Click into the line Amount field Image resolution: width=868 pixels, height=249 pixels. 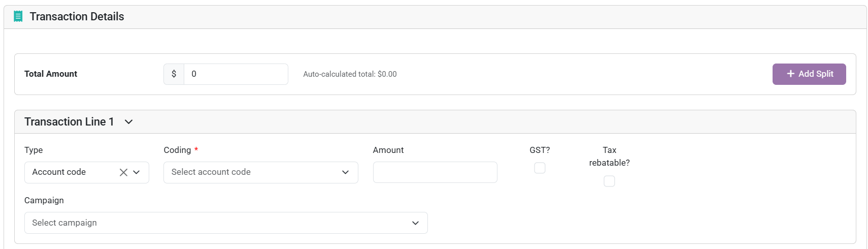point(435,172)
